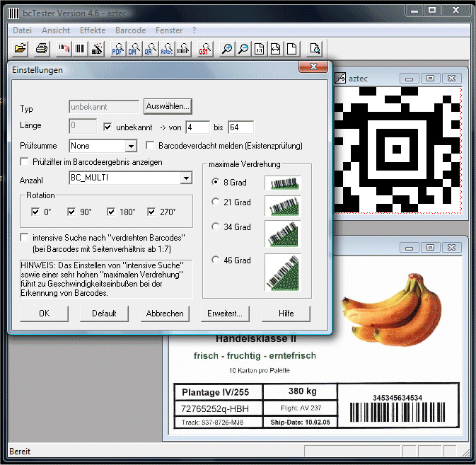This screenshot has height=465, width=476.
Task: Open the Effekte menu
Action: (x=93, y=30)
